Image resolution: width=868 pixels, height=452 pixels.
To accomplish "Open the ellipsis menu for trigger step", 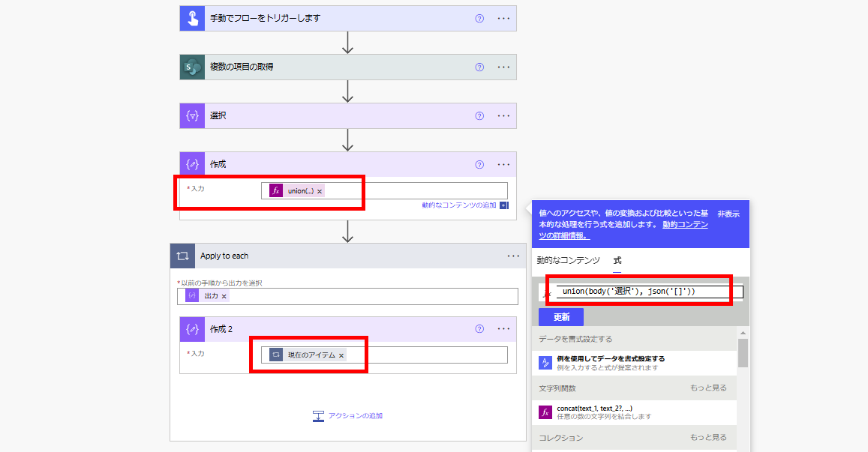I will point(503,19).
